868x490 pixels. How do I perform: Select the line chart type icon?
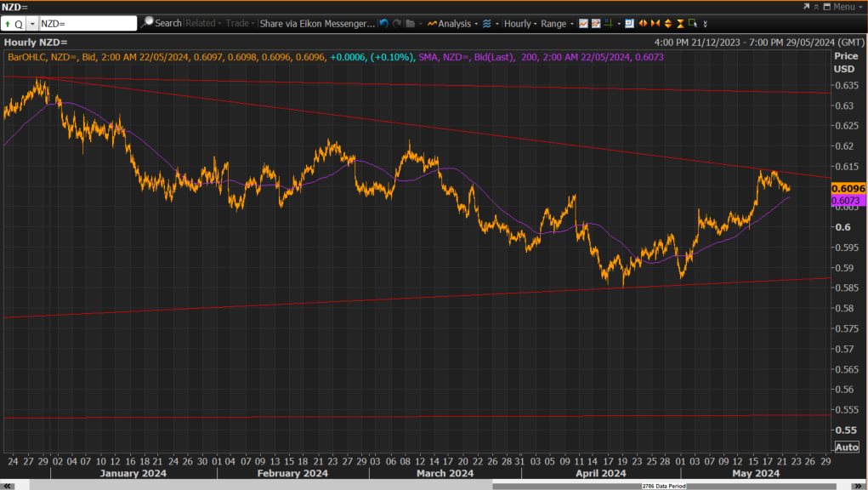click(583, 23)
